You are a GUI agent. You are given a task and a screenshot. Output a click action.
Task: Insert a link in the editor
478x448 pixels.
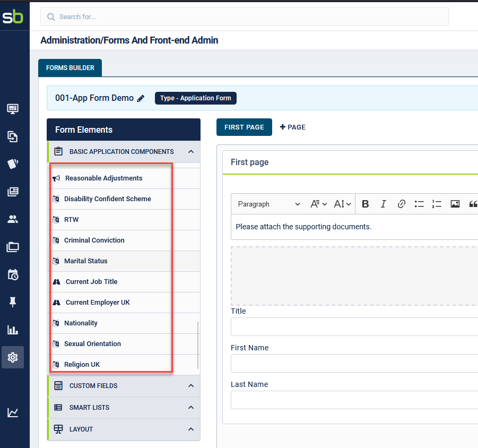click(402, 204)
